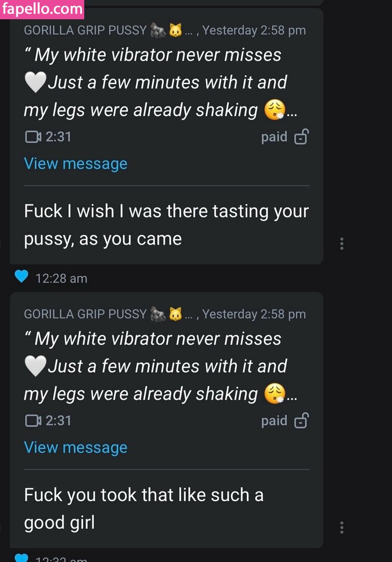The image size is (392, 562).
Task: Toggle the blue heart below the "good girl" message
Action: coord(21,558)
